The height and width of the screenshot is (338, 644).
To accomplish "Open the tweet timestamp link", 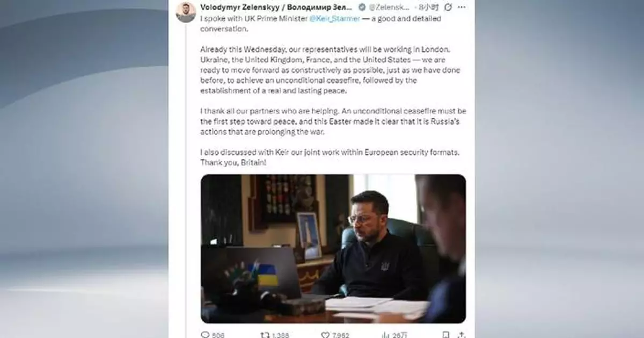I will 428,7.
